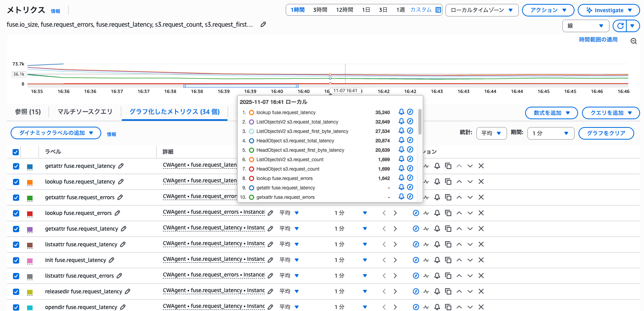This screenshot has height=311, width=644.
Task: Investigate the listxattr fuse.request_latency metric
Action: [416, 244]
